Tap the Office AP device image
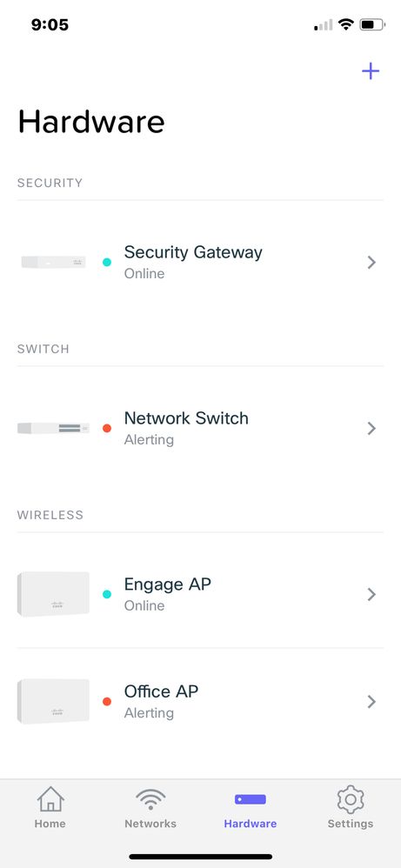 coord(53,701)
